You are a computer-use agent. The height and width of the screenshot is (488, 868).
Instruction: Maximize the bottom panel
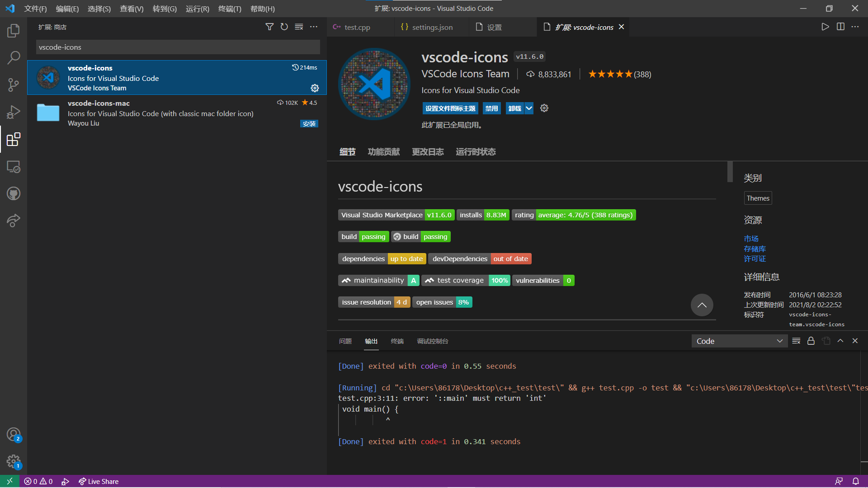840,341
